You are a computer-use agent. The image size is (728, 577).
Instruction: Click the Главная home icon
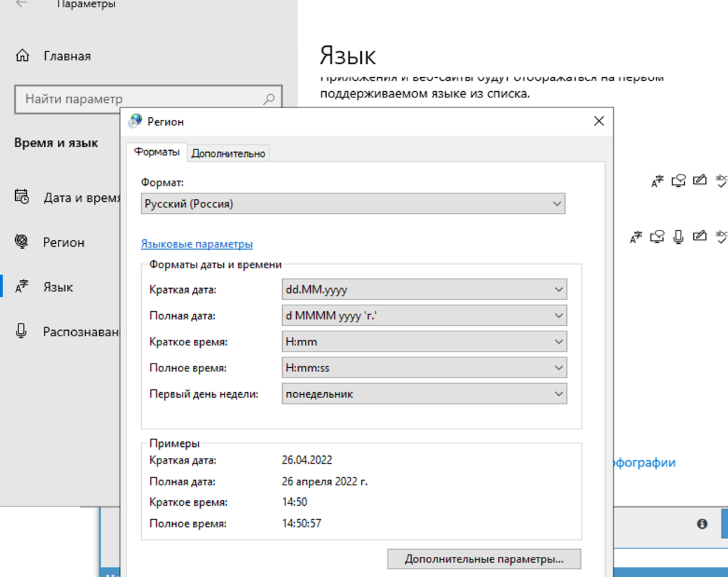tap(23, 56)
